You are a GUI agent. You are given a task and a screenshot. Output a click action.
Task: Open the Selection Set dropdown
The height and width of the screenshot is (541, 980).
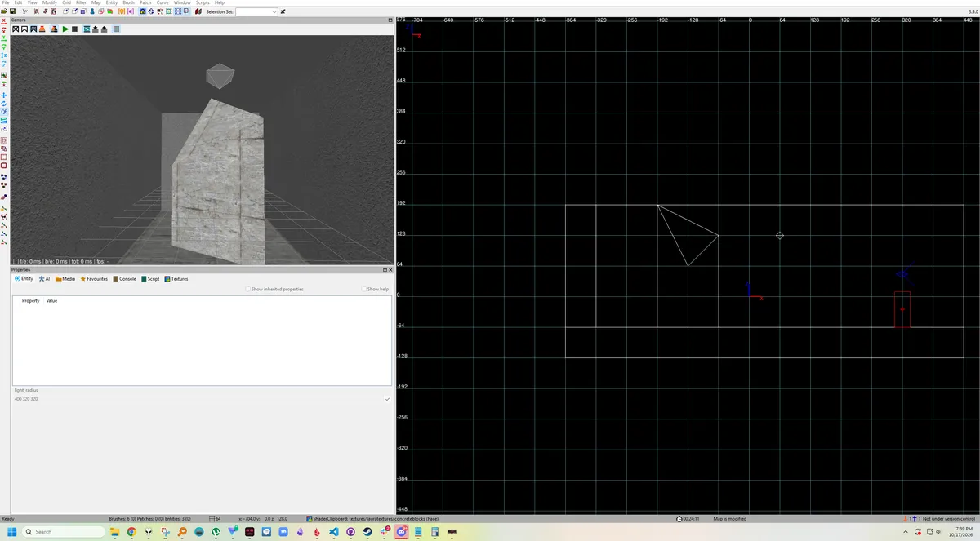coord(257,11)
